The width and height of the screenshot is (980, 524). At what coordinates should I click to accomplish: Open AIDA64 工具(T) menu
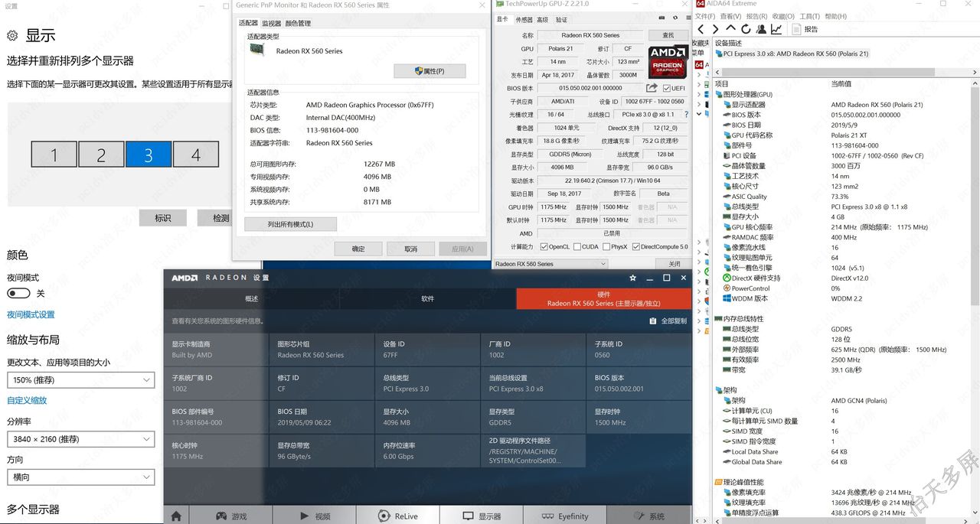pos(809,16)
